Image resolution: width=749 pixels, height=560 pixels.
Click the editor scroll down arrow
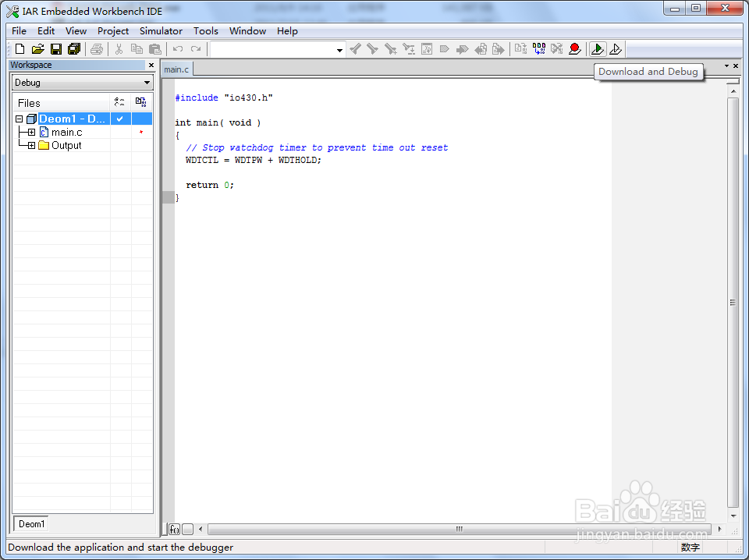pos(733,516)
